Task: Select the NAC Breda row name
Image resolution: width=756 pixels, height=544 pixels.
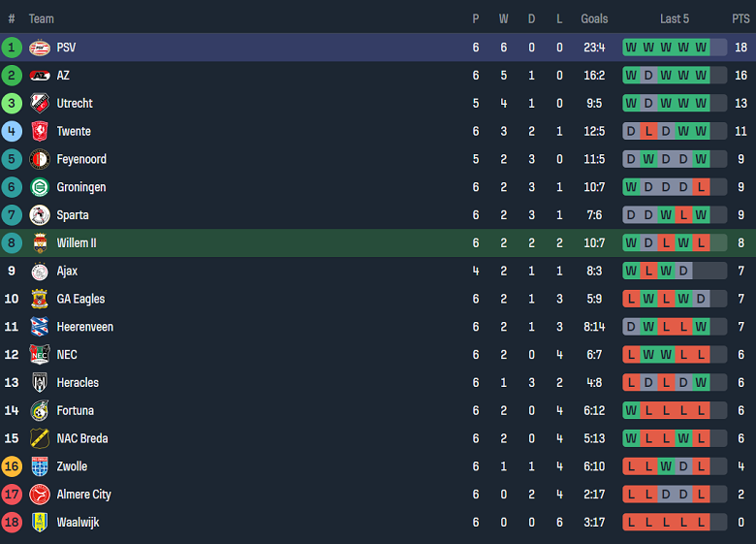Action: (x=82, y=439)
